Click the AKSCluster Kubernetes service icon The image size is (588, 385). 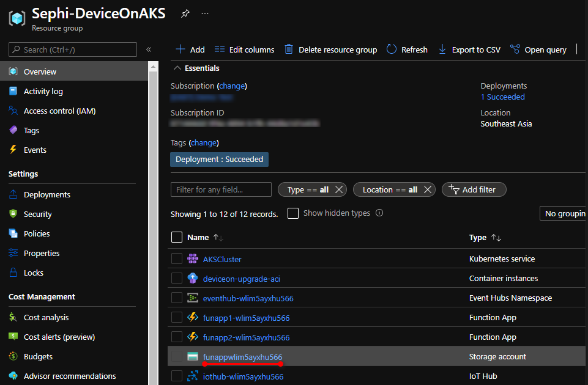[193, 258]
